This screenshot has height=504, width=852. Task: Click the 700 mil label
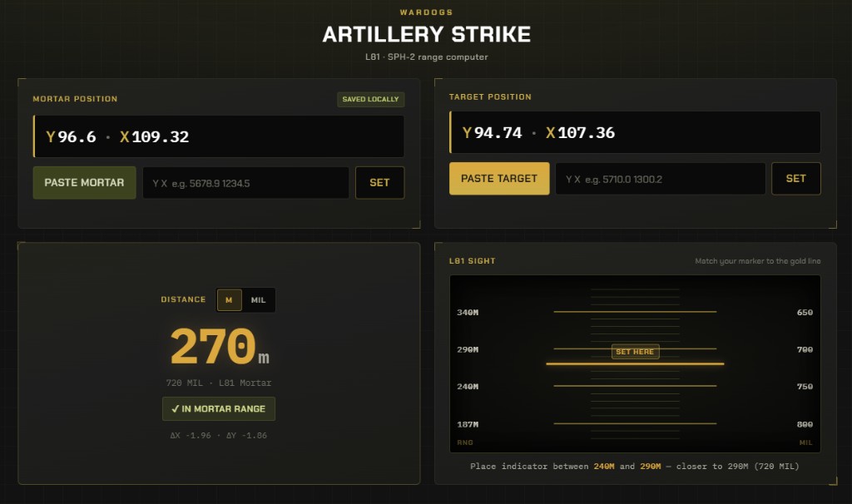pyautogui.click(x=805, y=349)
